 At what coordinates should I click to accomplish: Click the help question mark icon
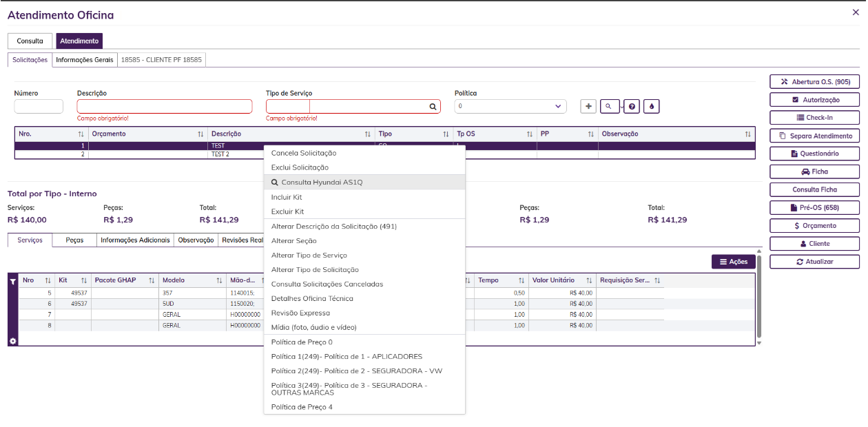pyautogui.click(x=632, y=107)
